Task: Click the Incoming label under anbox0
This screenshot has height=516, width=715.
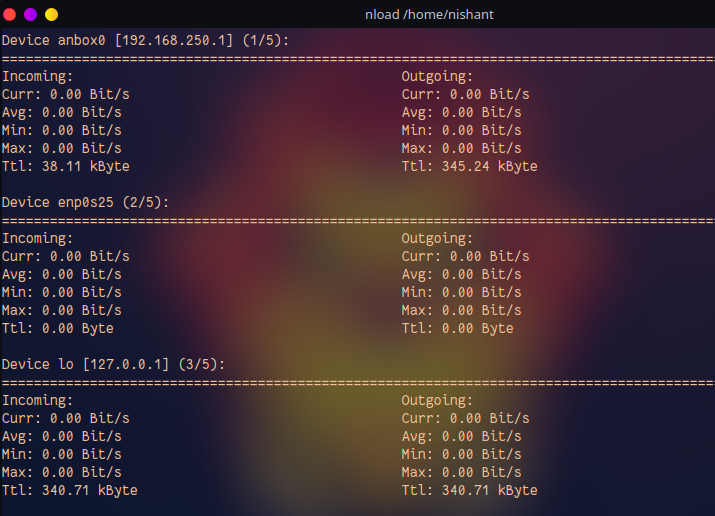Action: [x=37, y=76]
